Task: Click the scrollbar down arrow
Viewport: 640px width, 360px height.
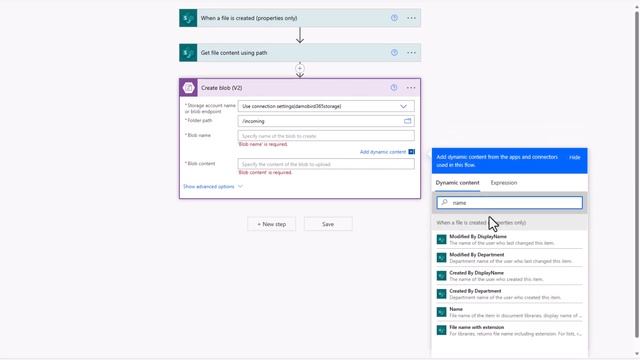Action: point(636,354)
